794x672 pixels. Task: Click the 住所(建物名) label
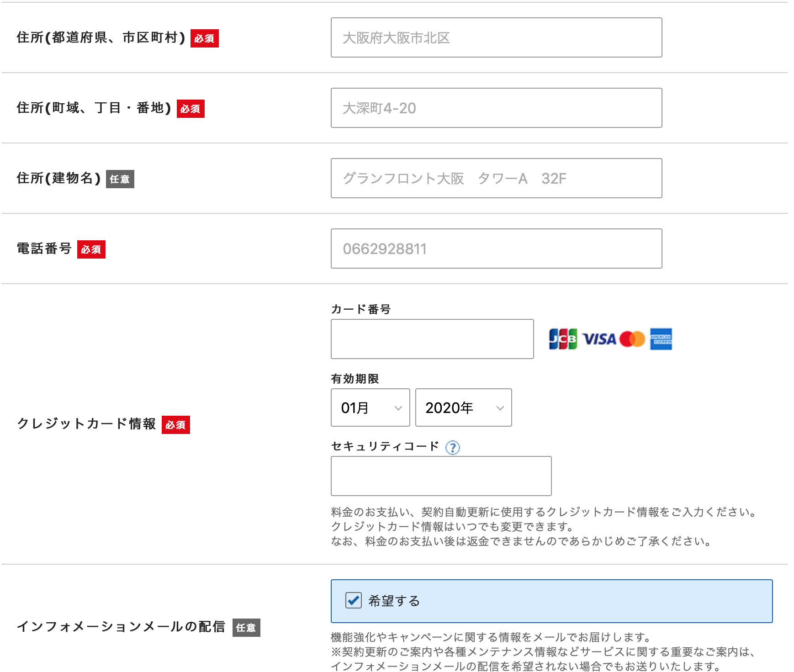coord(59,178)
